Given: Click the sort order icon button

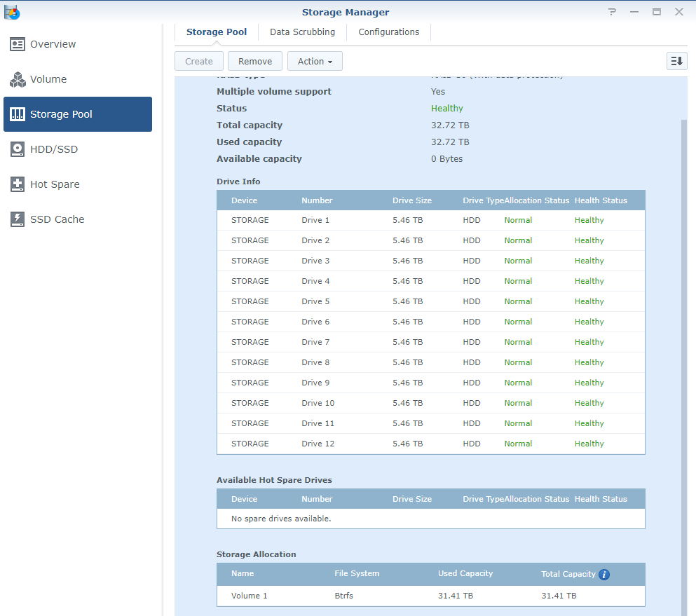Looking at the screenshot, I should tap(676, 61).
